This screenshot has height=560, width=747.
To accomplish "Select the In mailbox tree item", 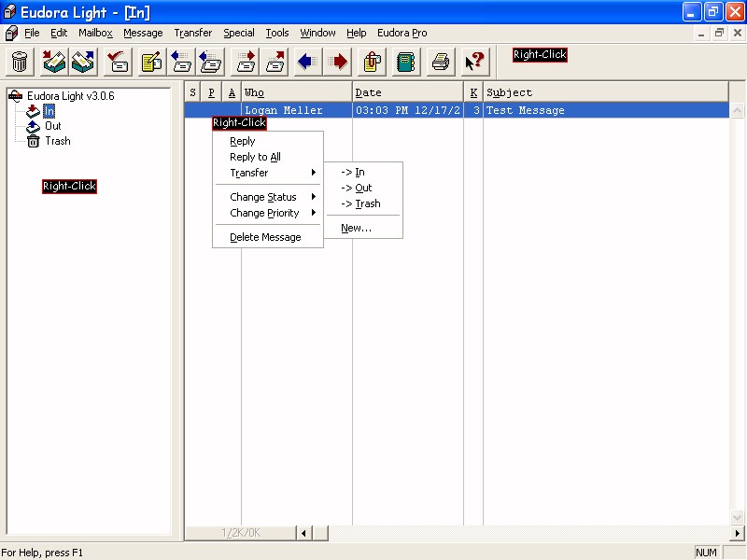I will 49,111.
